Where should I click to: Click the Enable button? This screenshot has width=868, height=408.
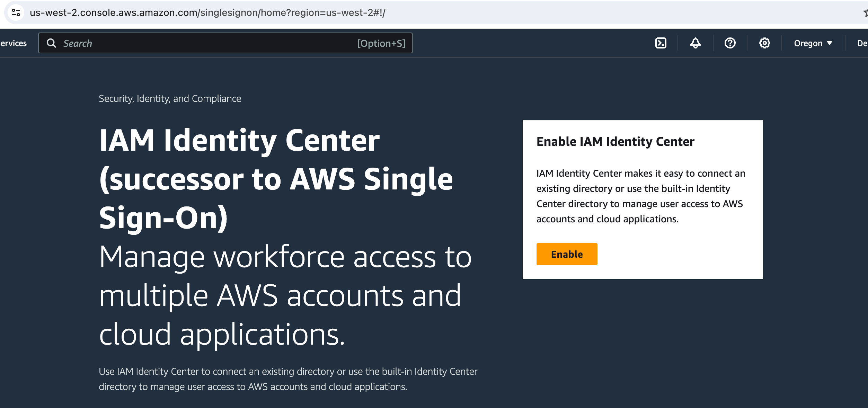pyautogui.click(x=567, y=254)
